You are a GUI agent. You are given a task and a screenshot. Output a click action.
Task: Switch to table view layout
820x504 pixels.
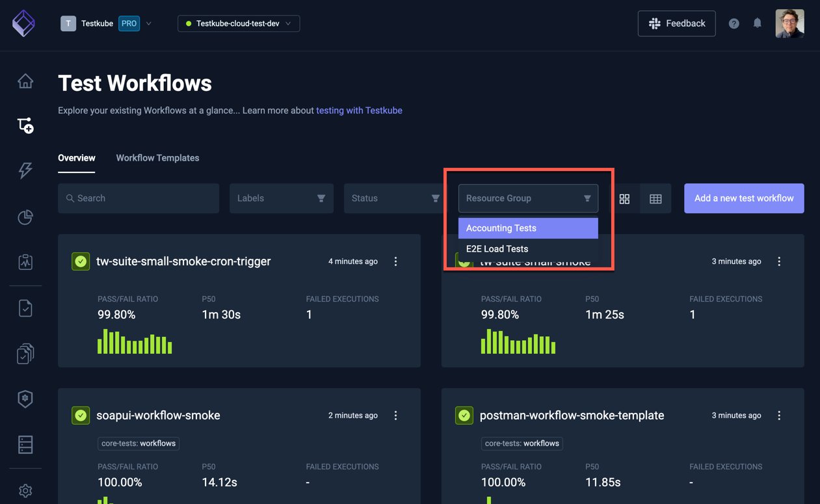coord(655,198)
